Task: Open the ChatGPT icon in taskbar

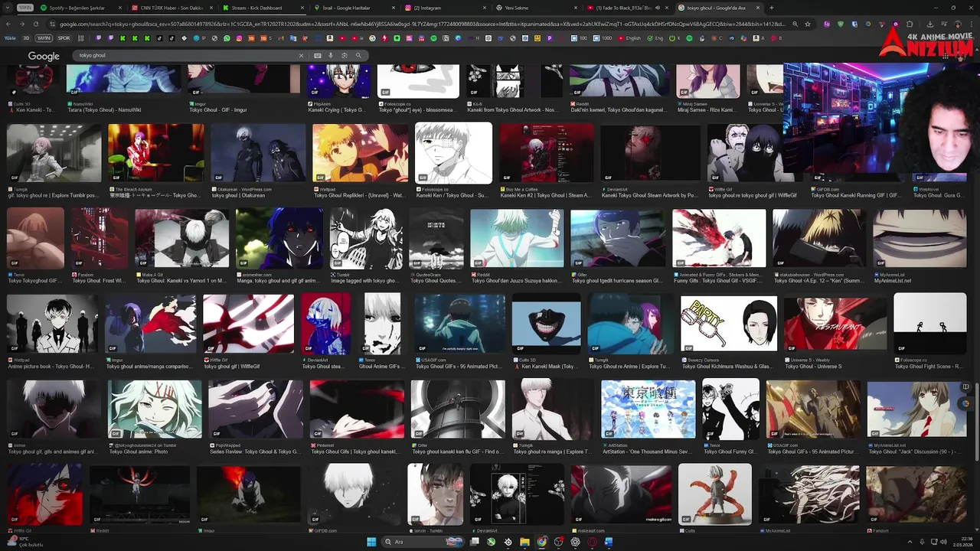Action: click(x=575, y=542)
